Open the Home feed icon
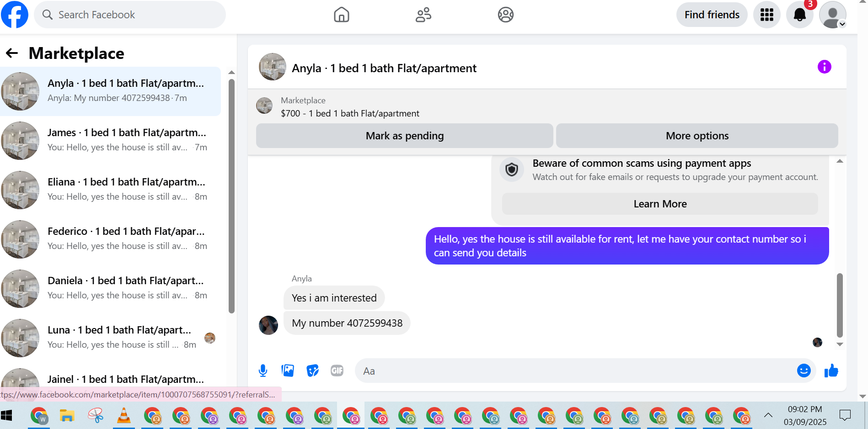The height and width of the screenshot is (429, 868). [341, 15]
